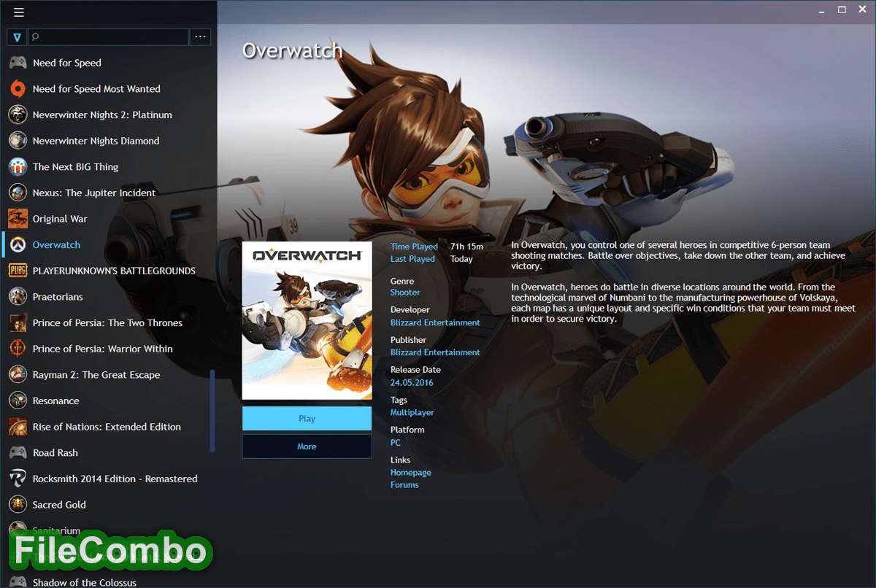
Task: Click the Rocksmith 2014 Edition icon
Action: point(18,479)
